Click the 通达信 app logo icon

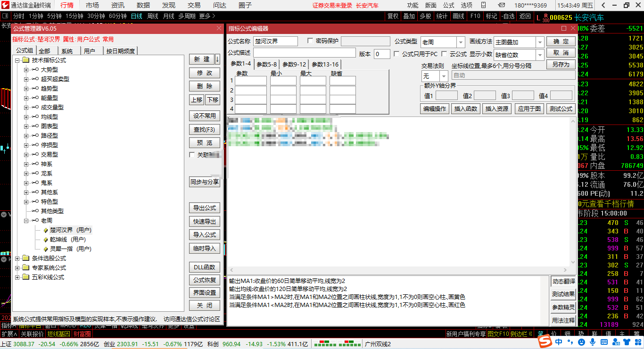5,5
